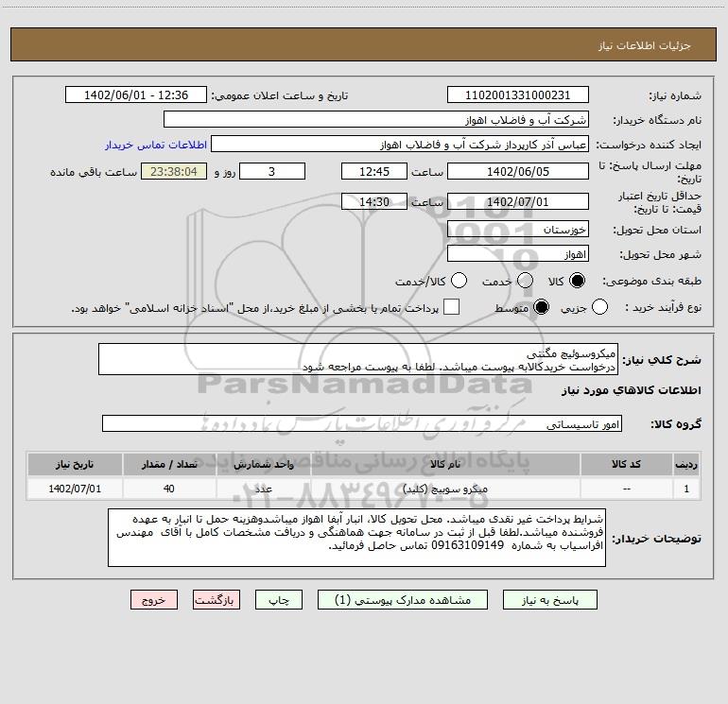This screenshot has height=704, width=728.
Task: Click the price validity date 1402/07/01 field
Action: tap(518, 202)
